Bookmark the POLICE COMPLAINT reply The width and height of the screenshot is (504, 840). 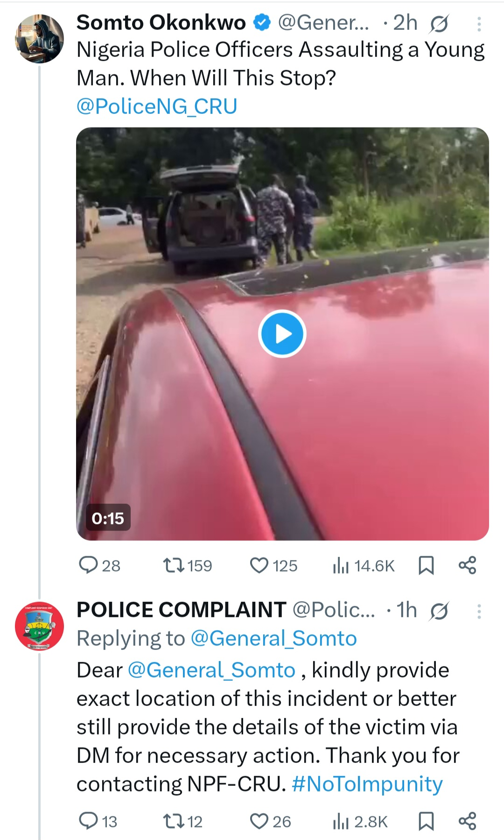426,821
